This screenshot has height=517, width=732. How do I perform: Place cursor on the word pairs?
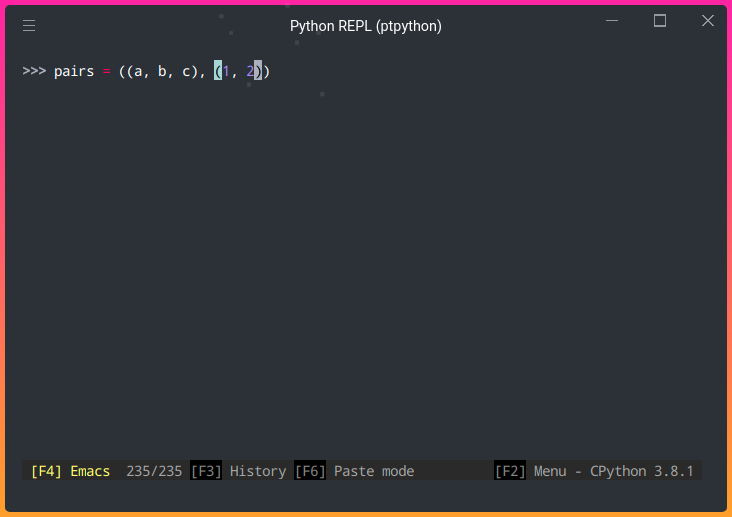[74, 71]
